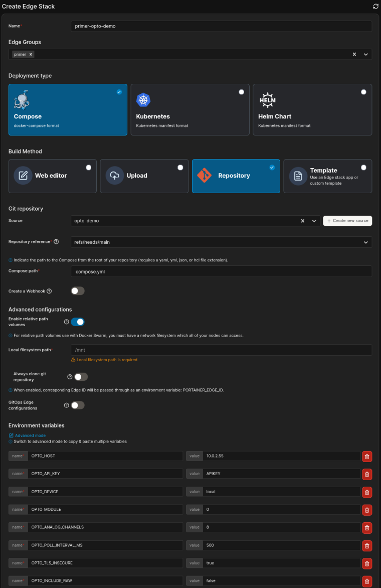
Task: Select the Kubernetes deployment type radio
Action: pos(241,92)
